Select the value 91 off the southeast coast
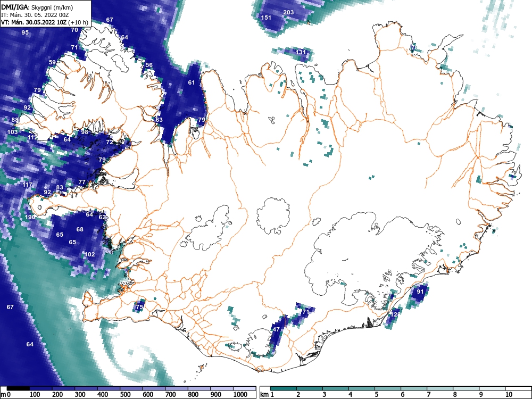Viewport: 532px width, 399px height. click(x=420, y=292)
